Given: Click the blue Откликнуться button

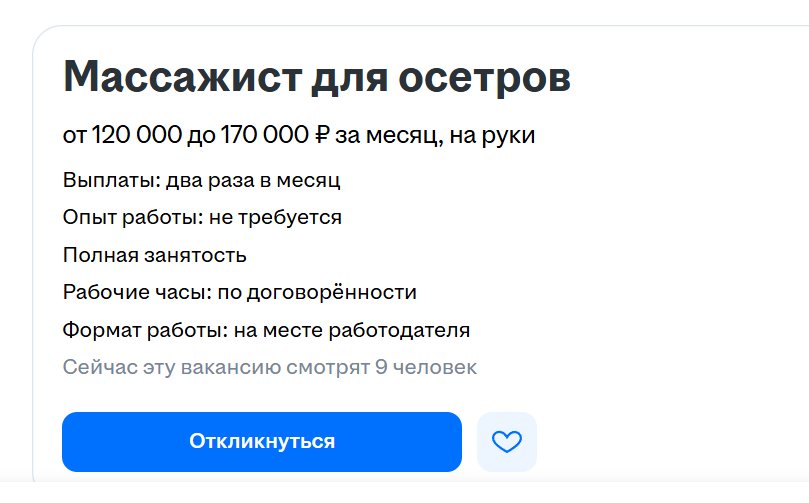Looking at the screenshot, I should pyautogui.click(x=261, y=441).
